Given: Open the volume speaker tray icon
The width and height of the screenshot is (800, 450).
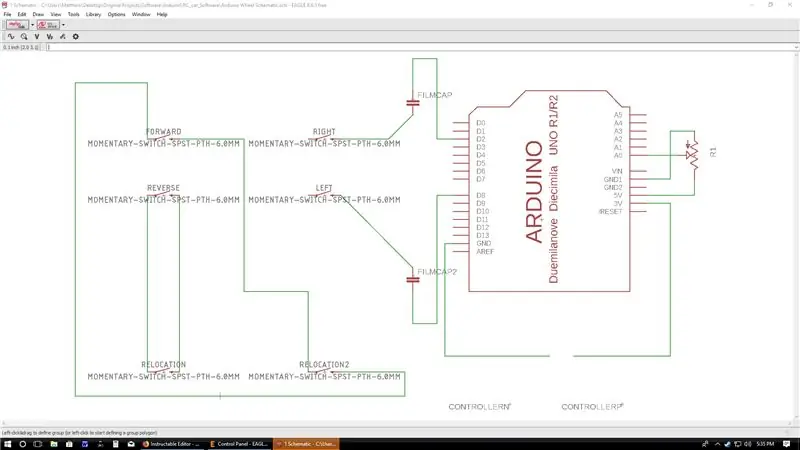Looking at the screenshot, I should 747,444.
